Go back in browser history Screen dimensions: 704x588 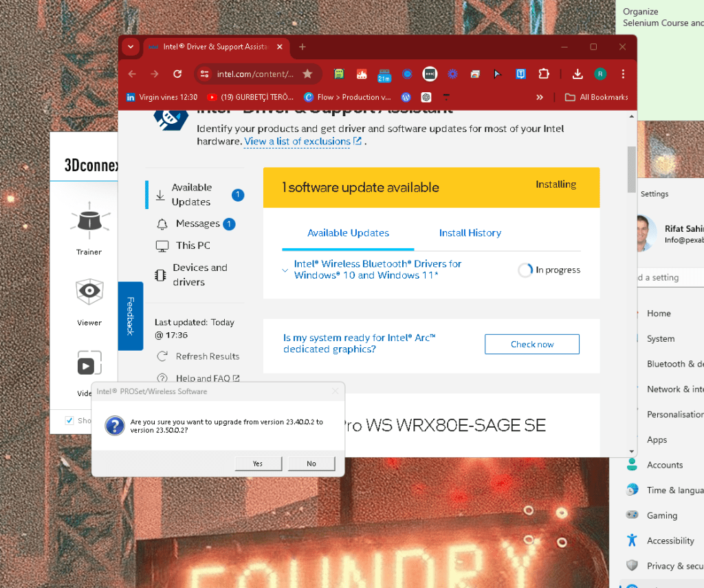point(132,74)
